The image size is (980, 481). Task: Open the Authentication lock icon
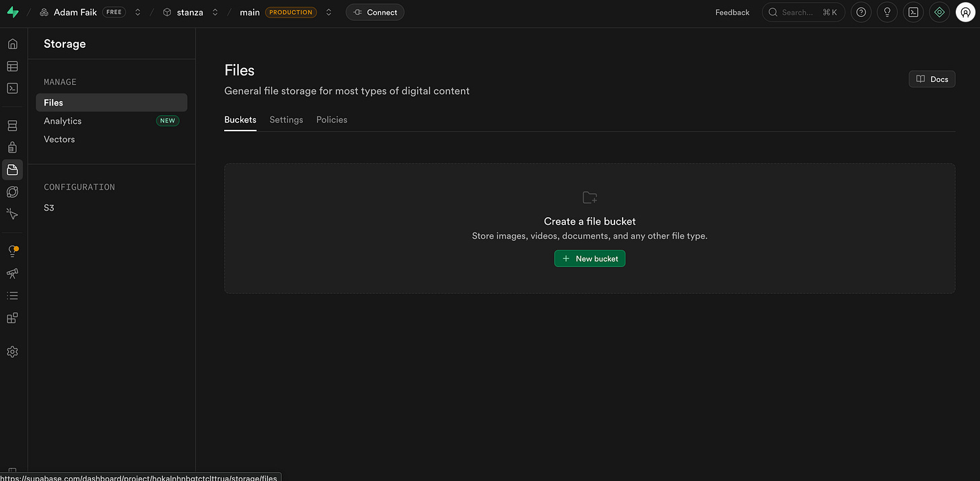click(12, 147)
